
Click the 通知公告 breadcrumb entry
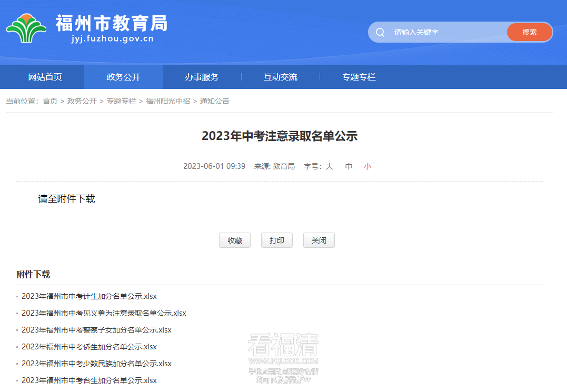coord(216,101)
